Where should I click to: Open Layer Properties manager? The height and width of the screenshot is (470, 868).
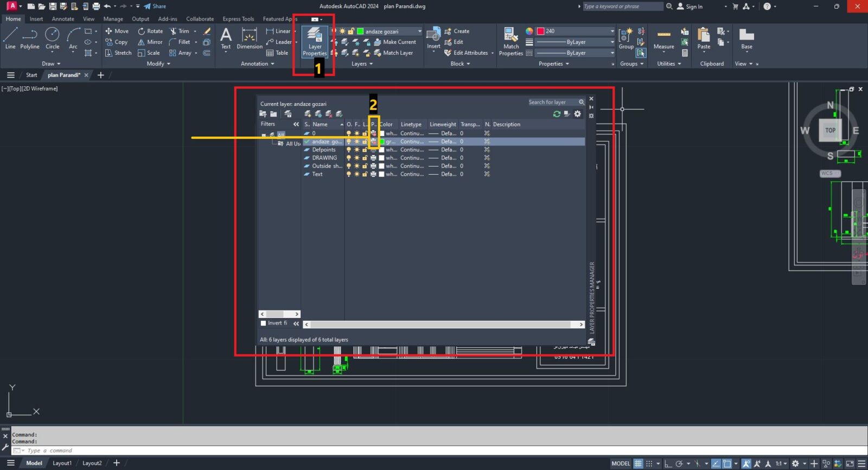315,41
